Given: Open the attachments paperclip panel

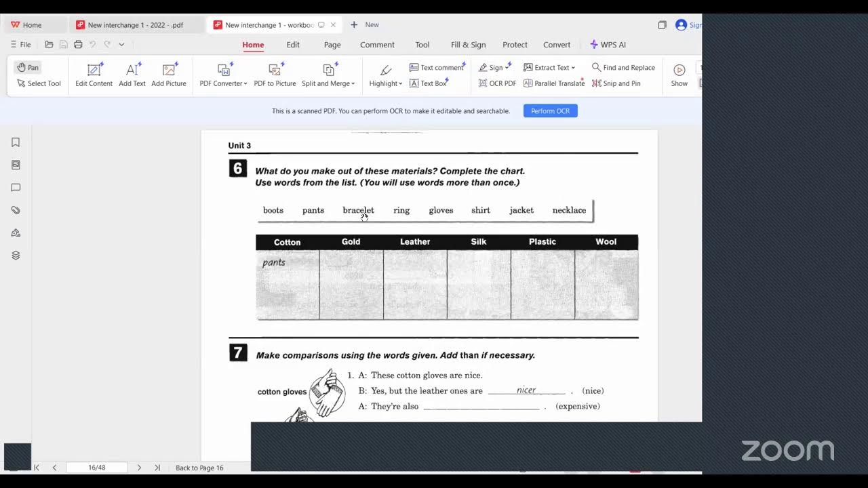Looking at the screenshot, I should [x=16, y=210].
